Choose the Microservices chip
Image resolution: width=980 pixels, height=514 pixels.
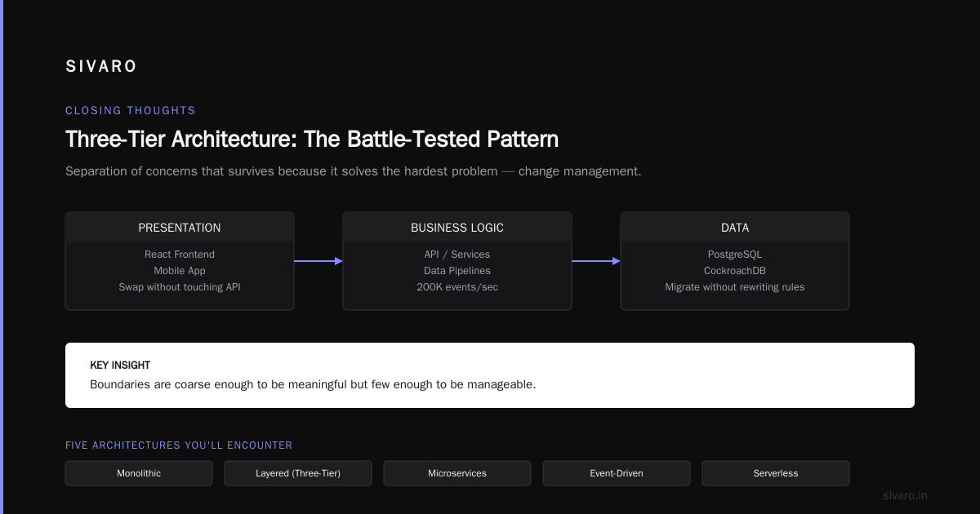457,473
